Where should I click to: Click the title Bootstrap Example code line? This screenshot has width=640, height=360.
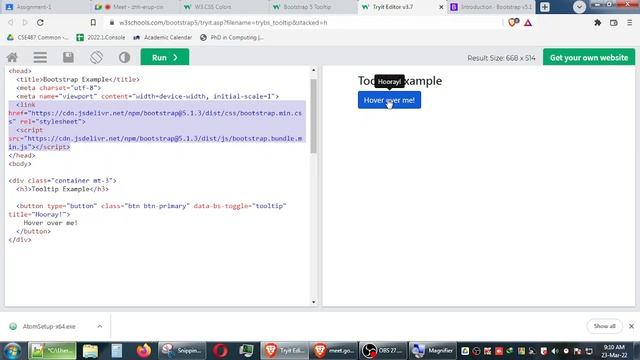[78, 80]
